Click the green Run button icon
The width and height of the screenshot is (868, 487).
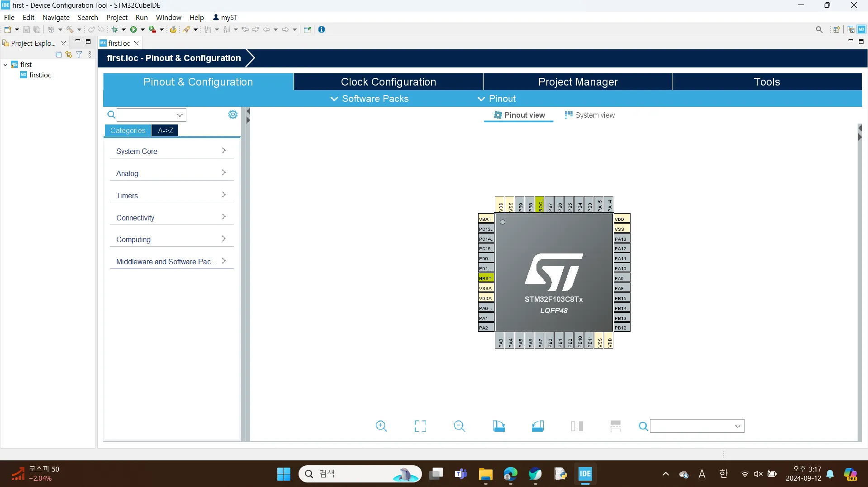[133, 30]
